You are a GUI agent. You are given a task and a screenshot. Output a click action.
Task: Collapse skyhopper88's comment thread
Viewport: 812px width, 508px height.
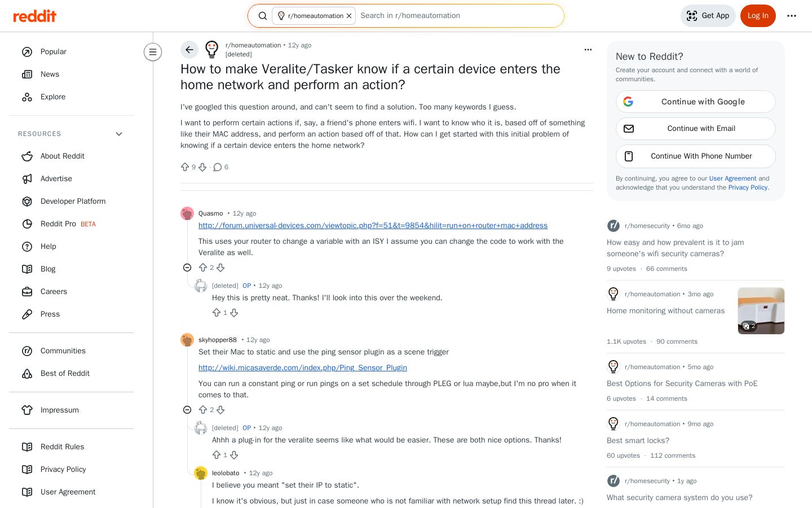(187, 410)
